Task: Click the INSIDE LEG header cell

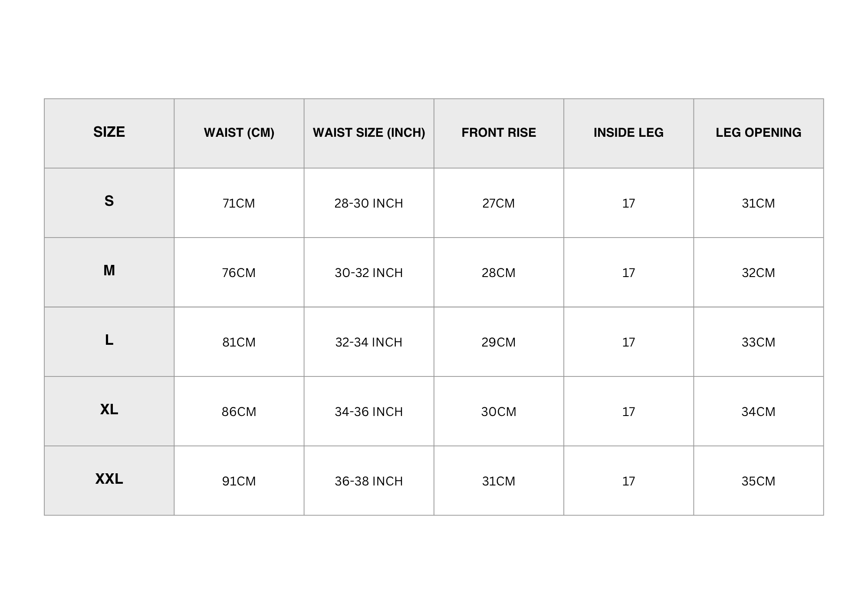Action: tap(628, 132)
